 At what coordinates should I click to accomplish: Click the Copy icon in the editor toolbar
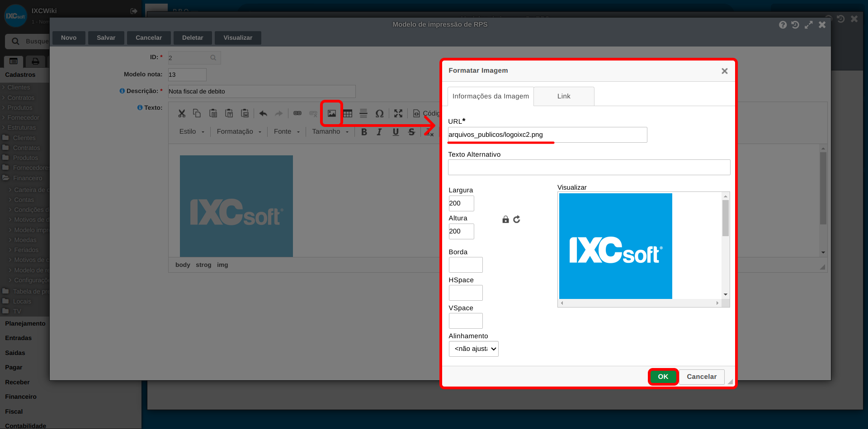197,113
